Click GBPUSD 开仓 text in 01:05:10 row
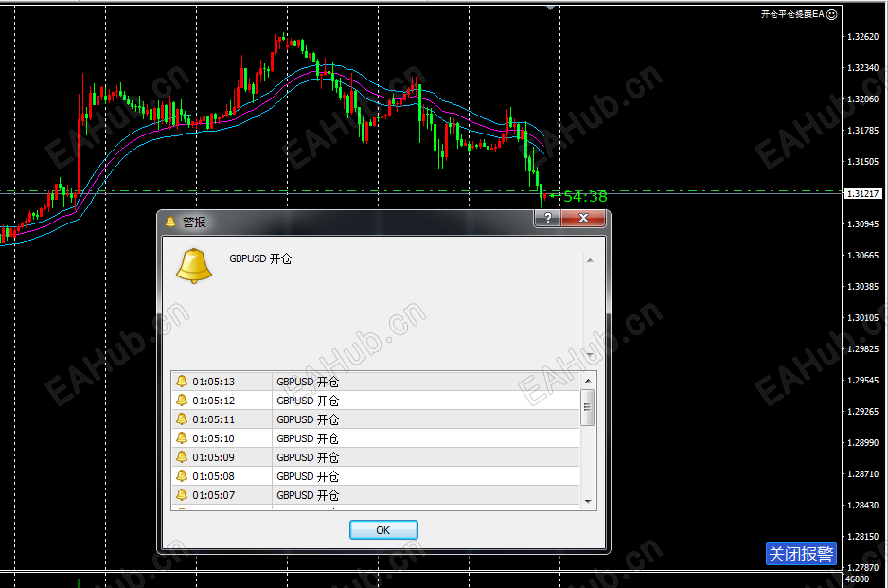Viewport: 888px width, 588px height. tap(308, 438)
